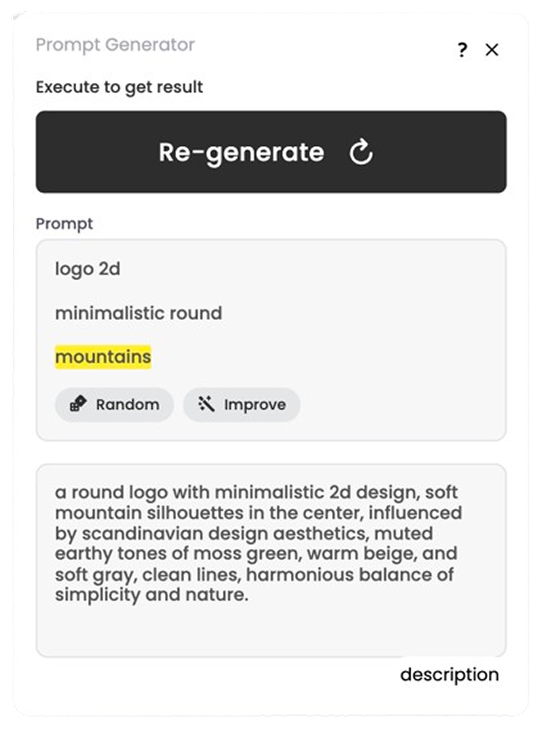
Task: Click the circular arrow icon beside Re-generate
Action: click(x=361, y=153)
